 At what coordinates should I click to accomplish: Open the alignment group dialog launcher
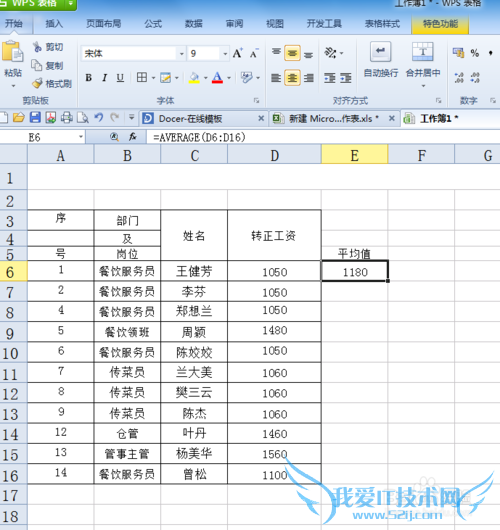point(438,100)
